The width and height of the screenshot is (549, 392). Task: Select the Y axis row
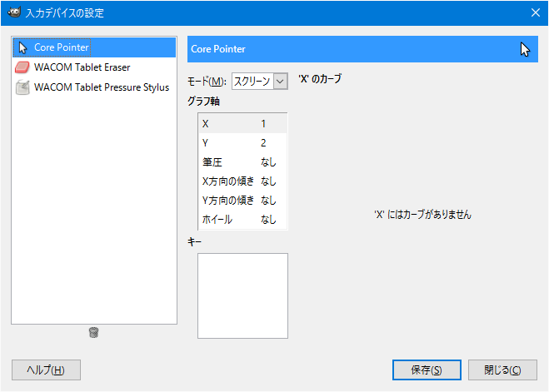tap(242, 142)
